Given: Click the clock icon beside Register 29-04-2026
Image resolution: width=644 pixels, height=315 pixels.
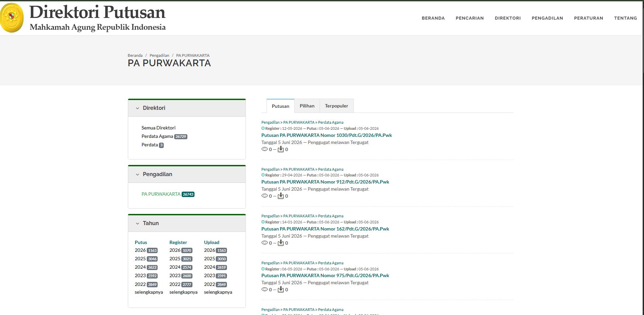Looking at the screenshot, I should pos(263,175).
